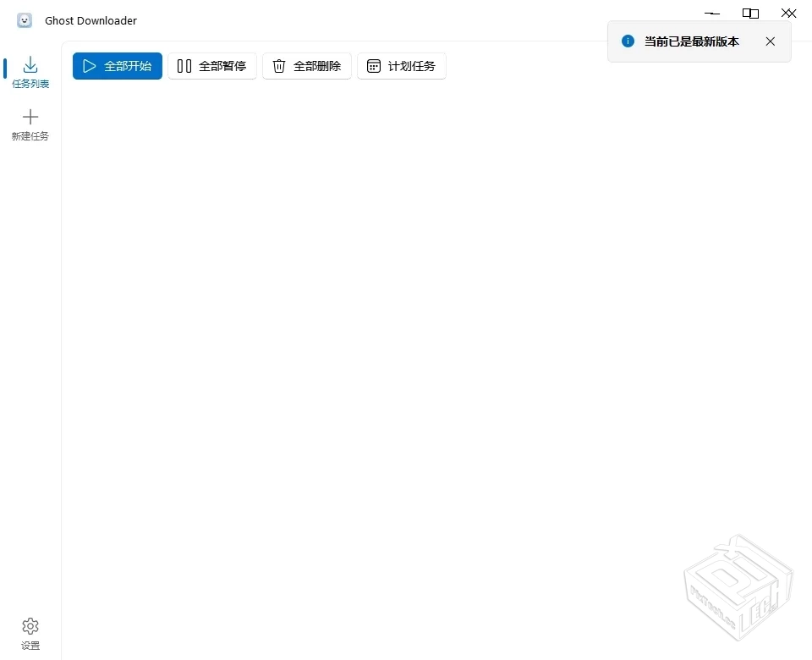Delete all tasks via 全部删除
Viewport: 812px width, 660px height.
pos(306,66)
